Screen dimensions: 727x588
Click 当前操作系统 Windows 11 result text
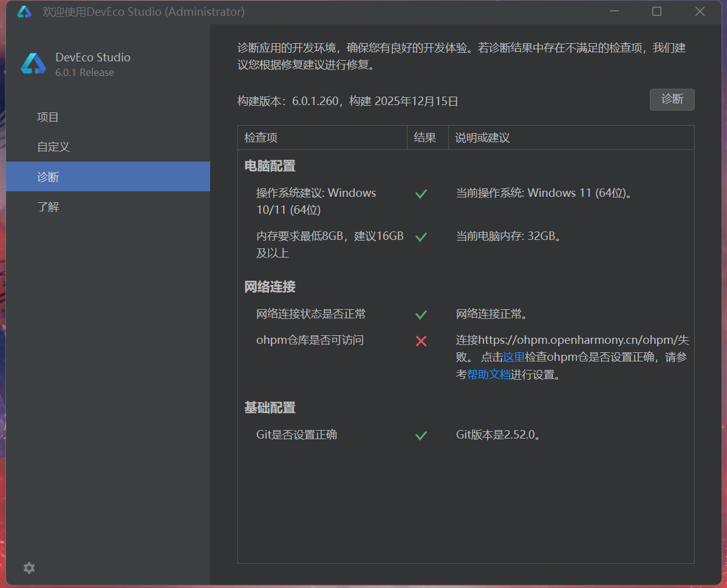pos(544,193)
